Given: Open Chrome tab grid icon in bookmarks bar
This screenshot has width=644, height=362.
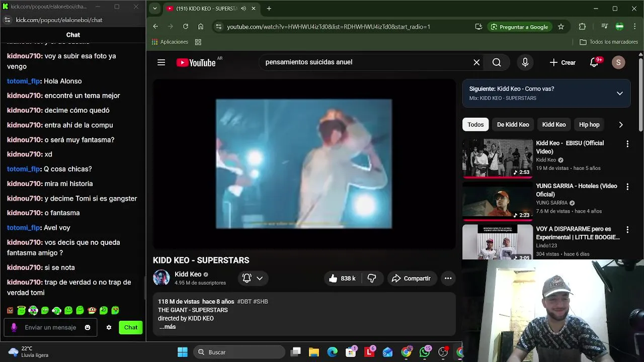Looking at the screenshot, I should coord(198,42).
